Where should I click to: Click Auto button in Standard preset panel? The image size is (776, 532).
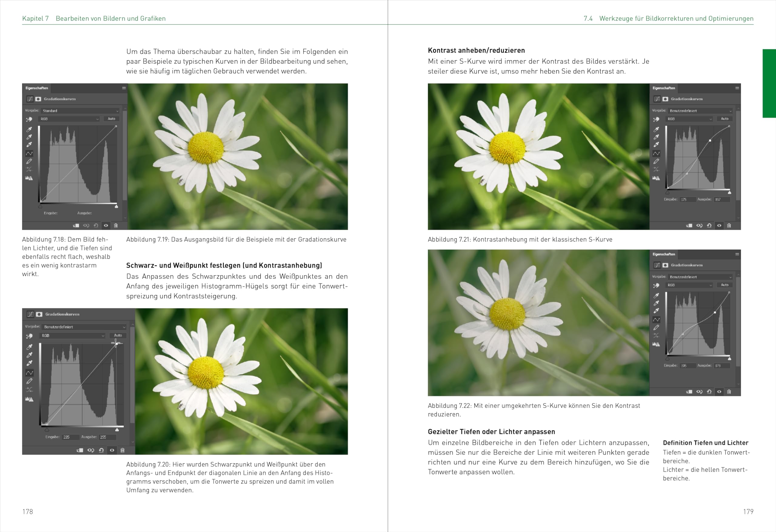(112, 119)
